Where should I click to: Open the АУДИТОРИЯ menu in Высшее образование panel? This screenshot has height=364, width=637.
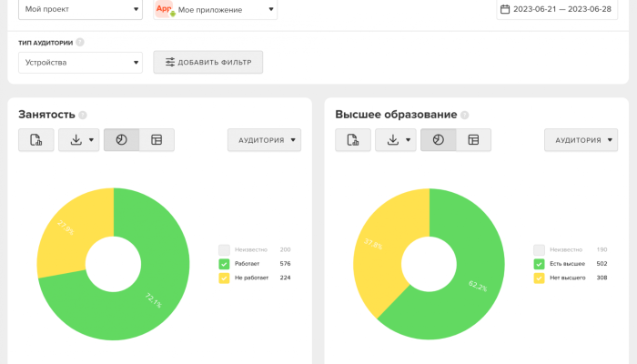click(x=581, y=140)
